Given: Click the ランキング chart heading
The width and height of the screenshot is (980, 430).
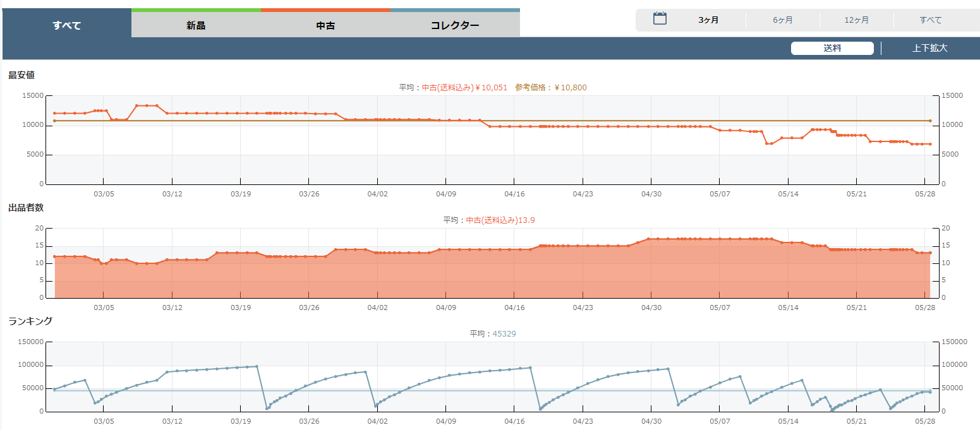Looking at the screenshot, I should pos(30,321).
